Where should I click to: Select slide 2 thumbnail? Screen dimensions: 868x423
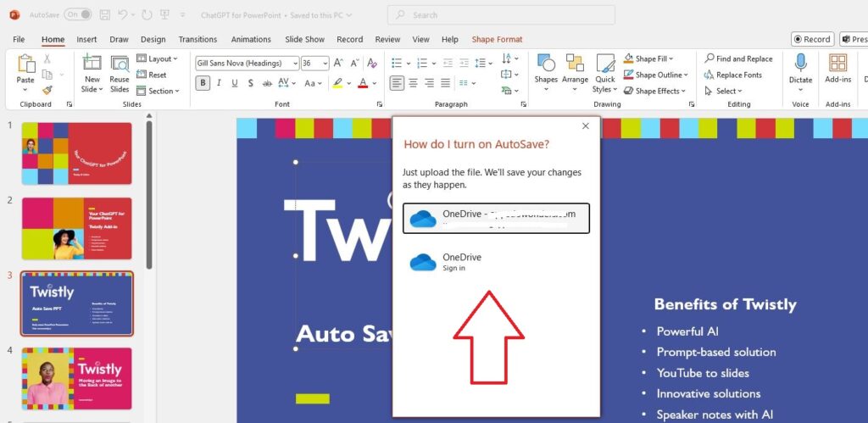pos(77,228)
